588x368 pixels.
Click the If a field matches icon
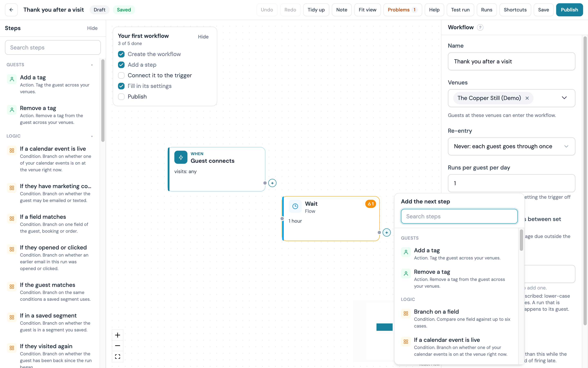pyautogui.click(x=12, y=219)
